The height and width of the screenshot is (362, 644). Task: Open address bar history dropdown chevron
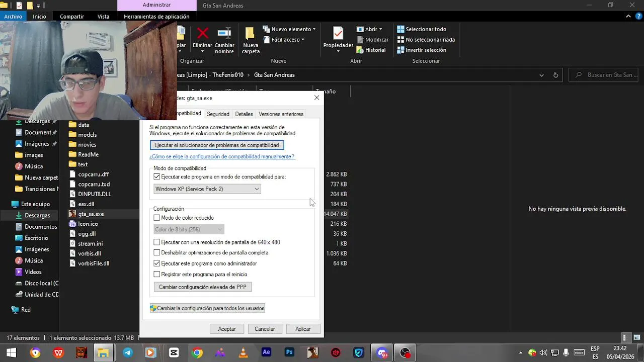(541, 75)
